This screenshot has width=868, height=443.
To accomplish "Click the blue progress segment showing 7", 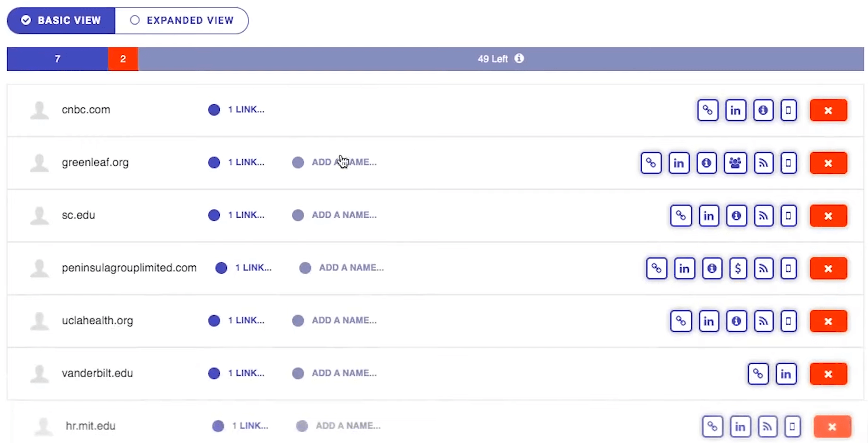I will [x=58, y=59].
